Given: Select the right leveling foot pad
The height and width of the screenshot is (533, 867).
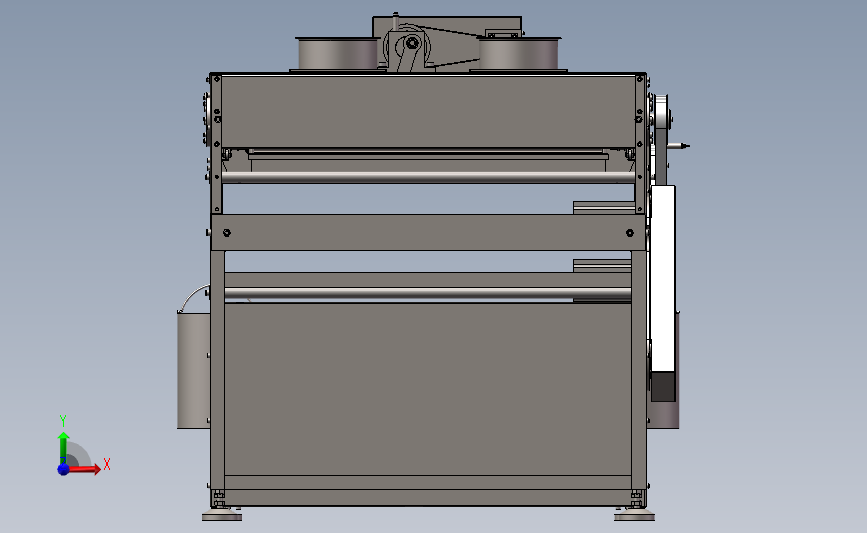Looking at the screenshot, I should pos(634,516).
